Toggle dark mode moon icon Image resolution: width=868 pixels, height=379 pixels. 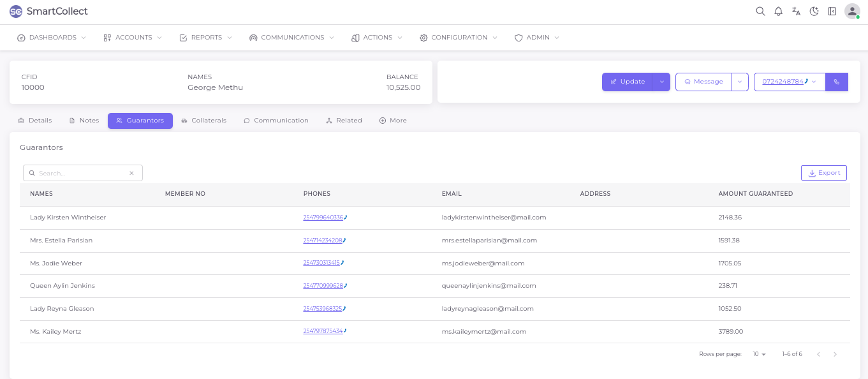click(814, 11)
